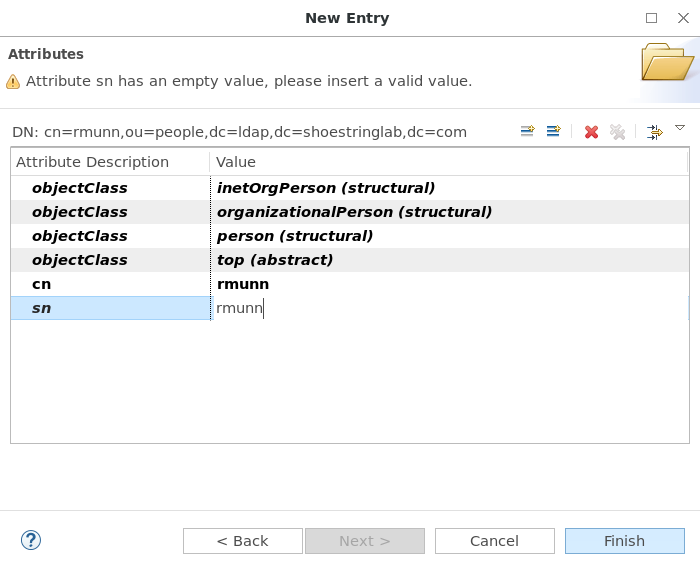The image size is (700, 571).
Task: Click into the sn value field
Action: tap(450, 308)
